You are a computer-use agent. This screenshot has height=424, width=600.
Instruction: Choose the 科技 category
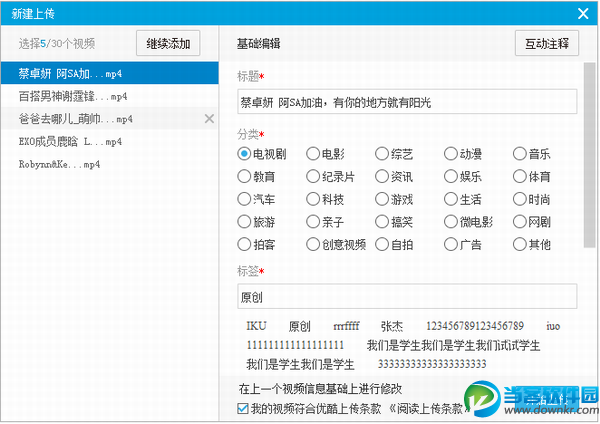click(325, 199)
